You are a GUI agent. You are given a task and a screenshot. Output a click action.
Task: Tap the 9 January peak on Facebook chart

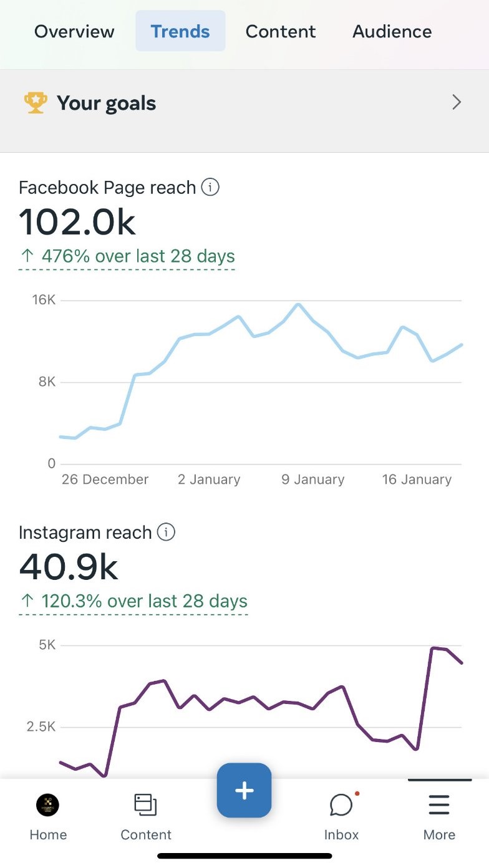(299, 304)
